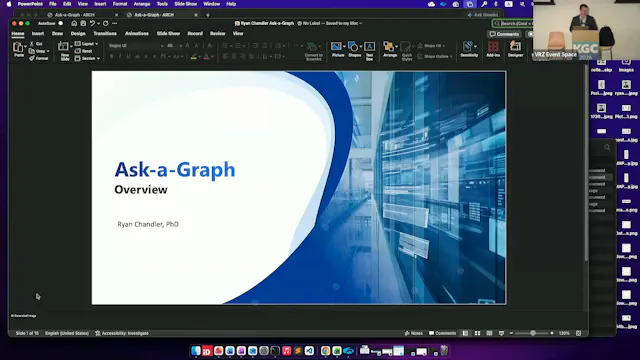Toggle italic formatting
640x360 pixels.
120,57
